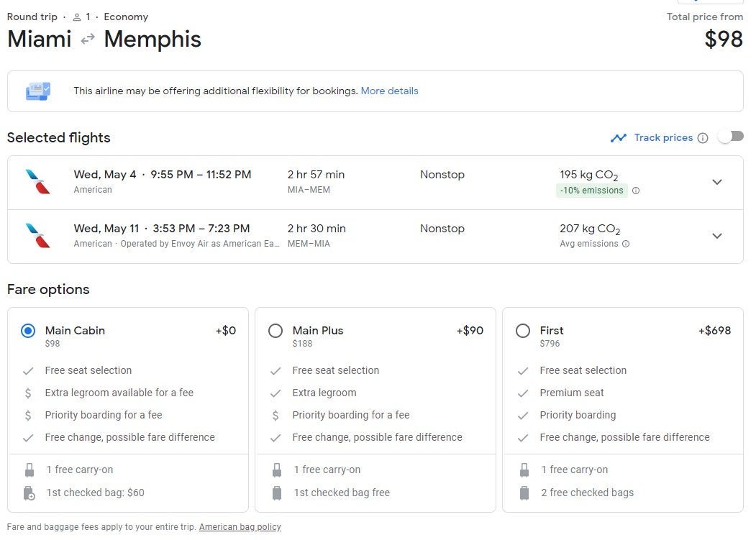756x540 pixels.
Task: Click the round-trip arrows between Miami and Memphis
Action: point(88,40)
